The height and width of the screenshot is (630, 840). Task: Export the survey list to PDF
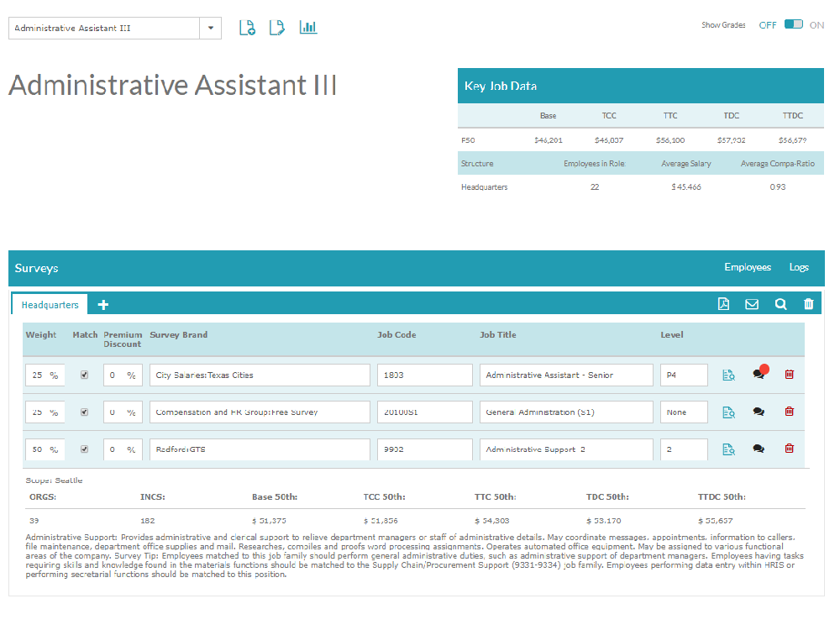[724, 303]
